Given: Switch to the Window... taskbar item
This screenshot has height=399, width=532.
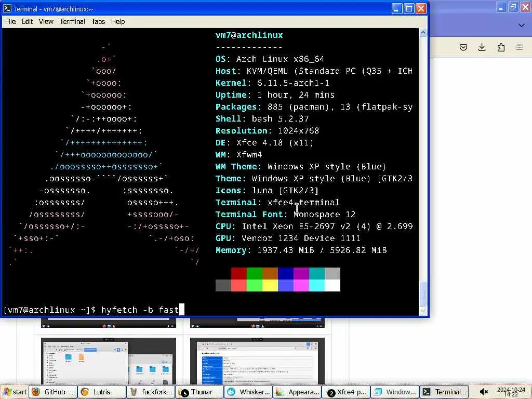Looking at the screenshot, I should point(395,392).
